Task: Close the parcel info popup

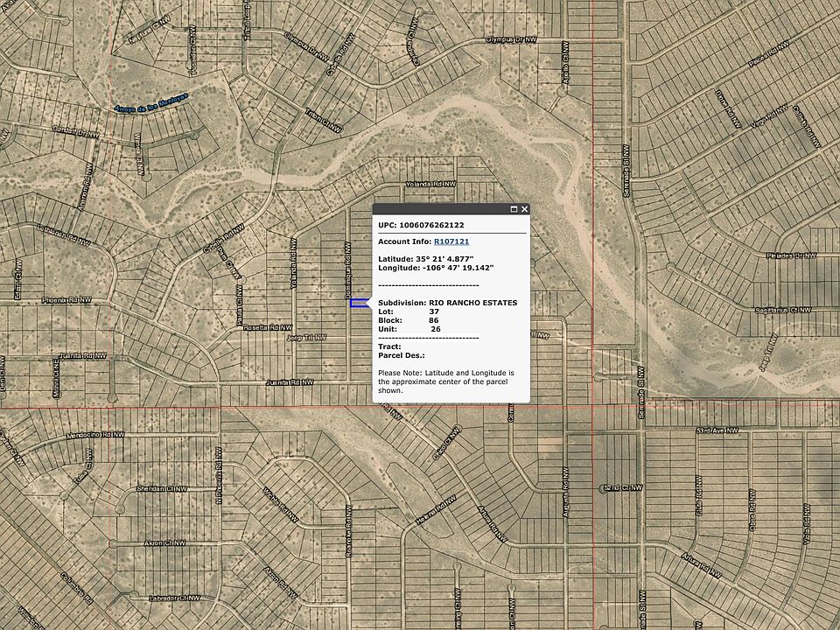Action: pyautogui.click(x=524, y=210)
